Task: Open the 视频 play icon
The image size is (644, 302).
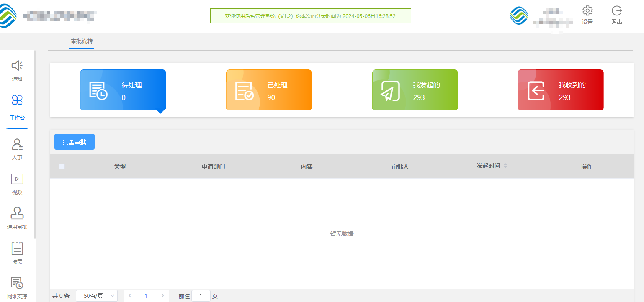Action: coord(17,179)
